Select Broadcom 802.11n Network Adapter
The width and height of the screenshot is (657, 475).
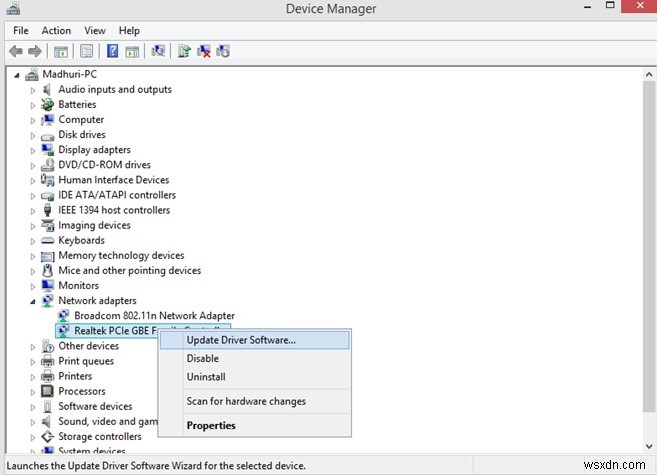pyautogui.click(x=154, y=315)
